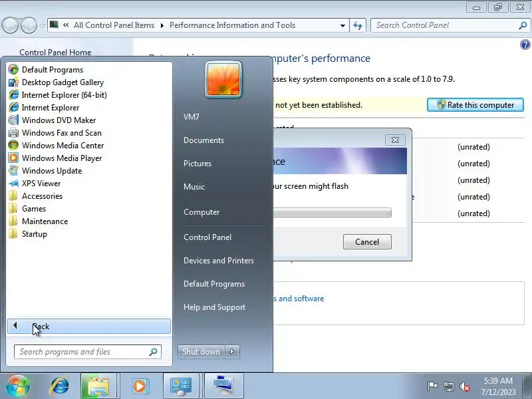Open Action Center flag in system tray
This screenshot has height=399, width=532.
pos(432,386)
